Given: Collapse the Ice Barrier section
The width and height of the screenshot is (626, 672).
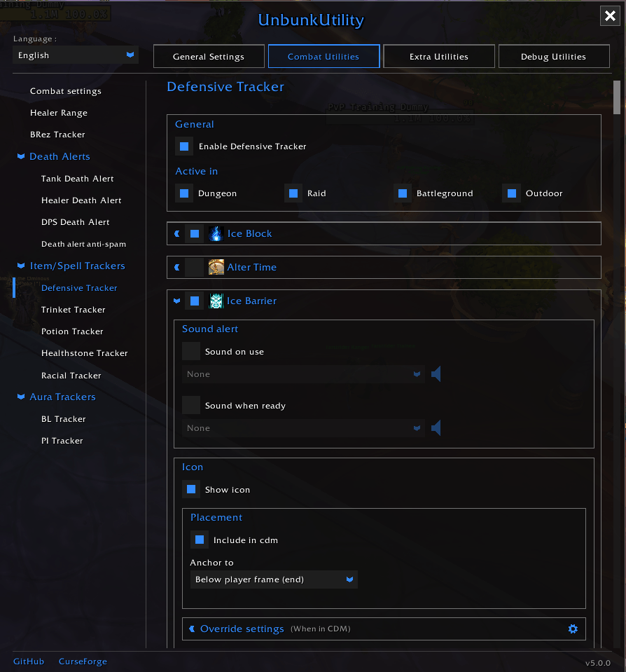Looking at the screenshot, I should pyautogui.click(x=177, y=301).
